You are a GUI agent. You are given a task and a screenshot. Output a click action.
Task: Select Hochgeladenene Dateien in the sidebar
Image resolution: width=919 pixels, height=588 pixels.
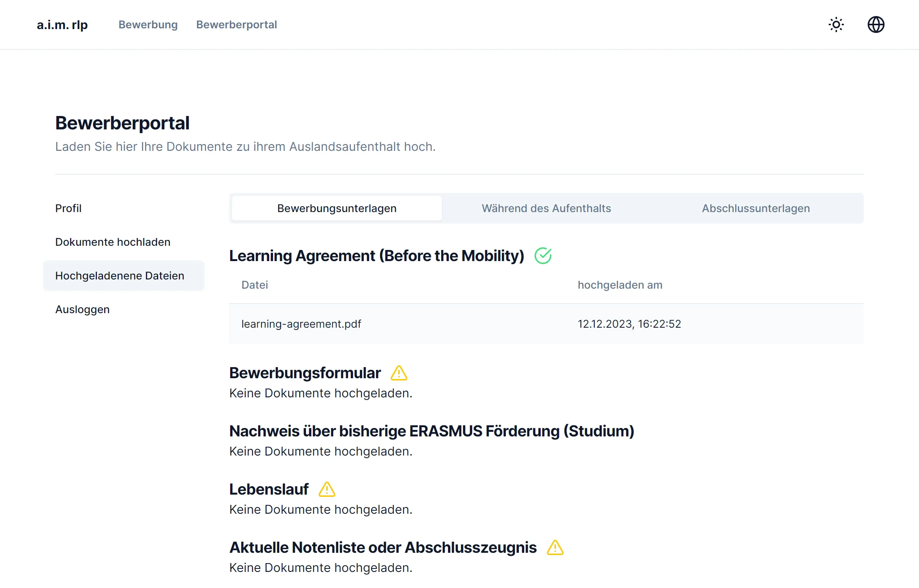click(120, 275)
